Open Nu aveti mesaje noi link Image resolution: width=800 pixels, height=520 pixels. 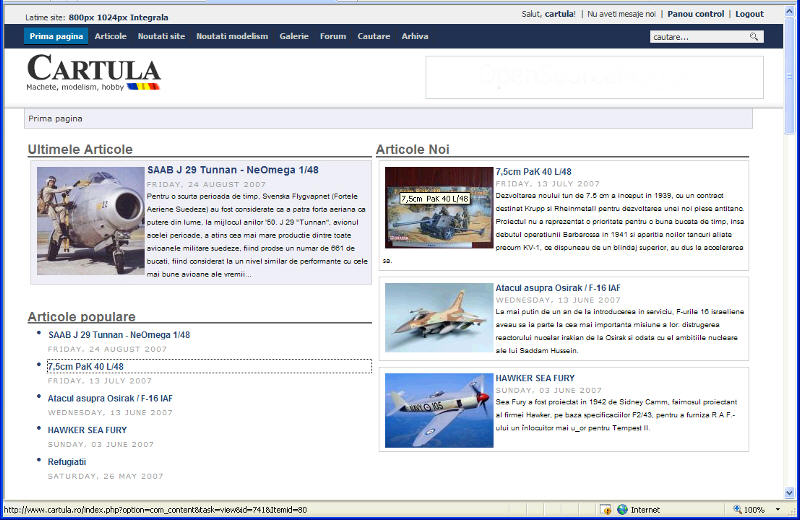(621, 14)
